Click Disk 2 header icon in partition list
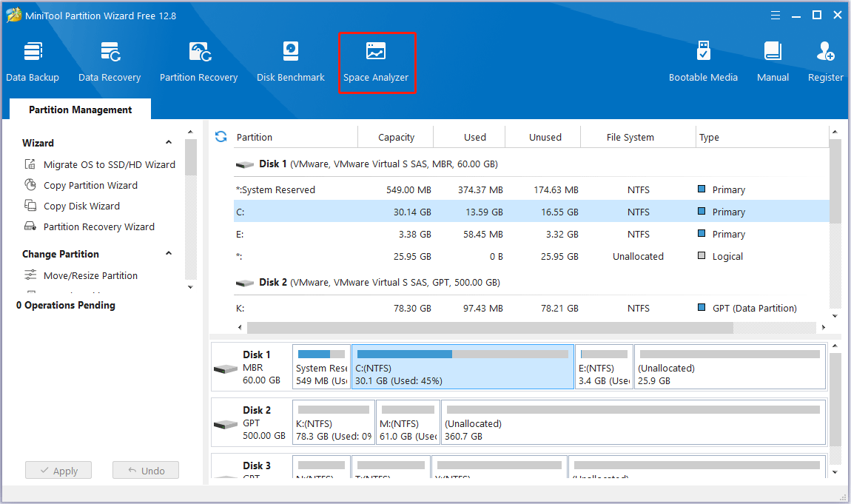The image size is (851, 504). click(x=245, y=283)
